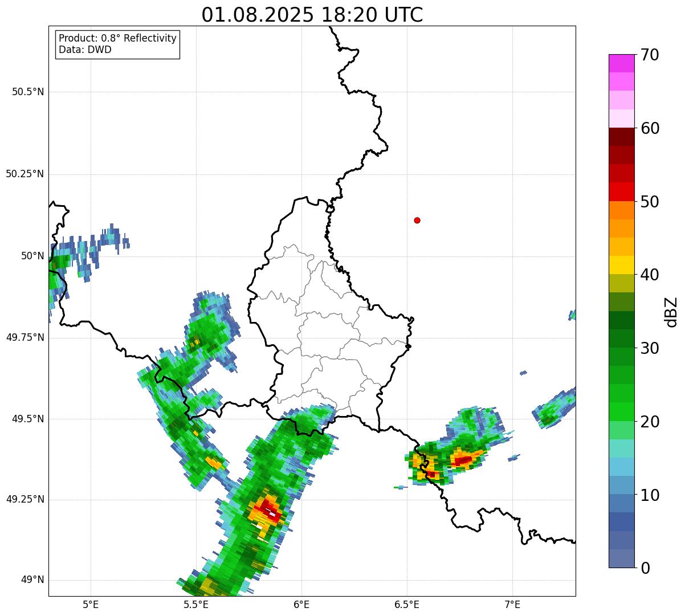This screenshot has width=685, height=616.
Task: Click the topmost magenta colorbar swatch
Action: [x=622, y=63]
